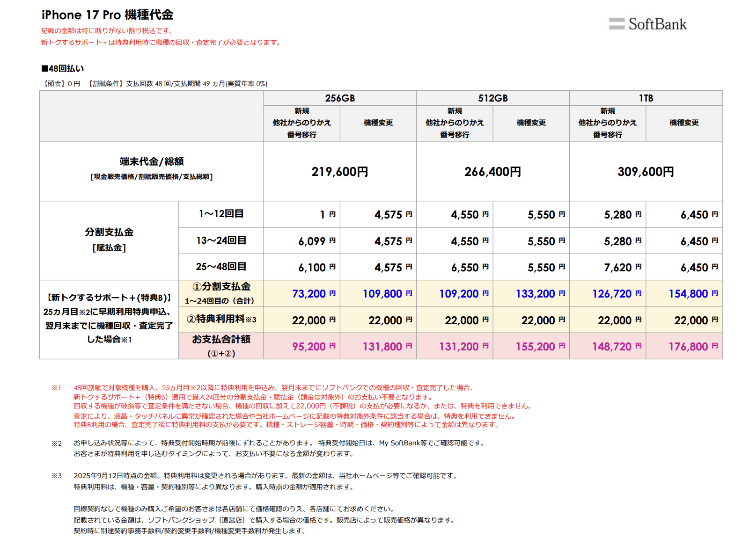
Task: Click the 6,099 円 cell
Action: click(x=302, y=240)
